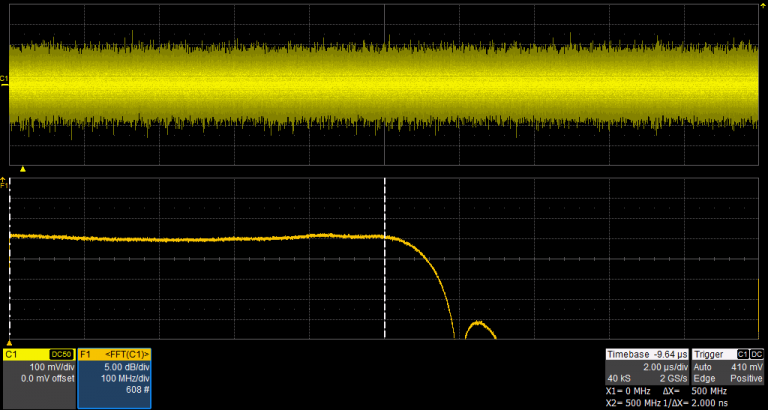Click the DC50 coupling badge in the C1 box

(62, 355)
